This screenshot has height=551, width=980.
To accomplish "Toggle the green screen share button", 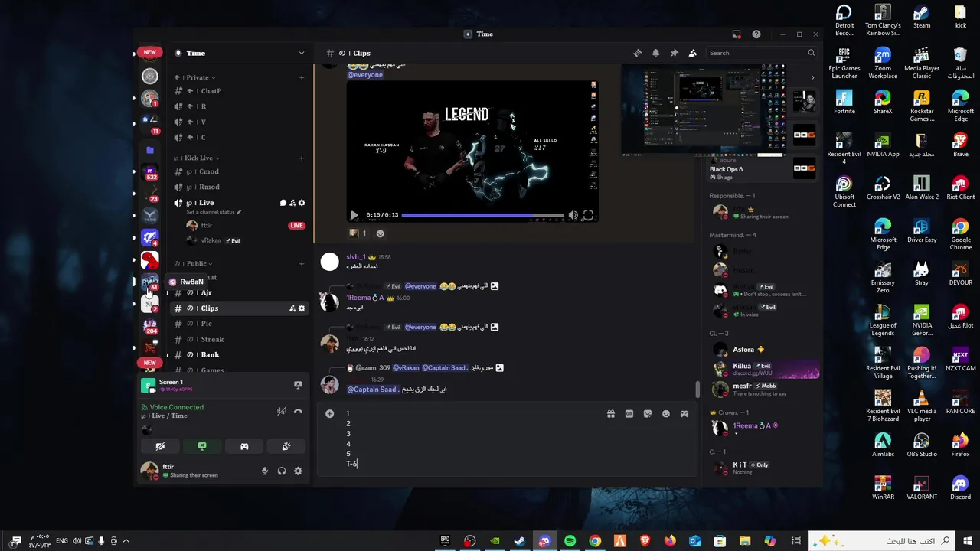I will [x=202, y=446].
